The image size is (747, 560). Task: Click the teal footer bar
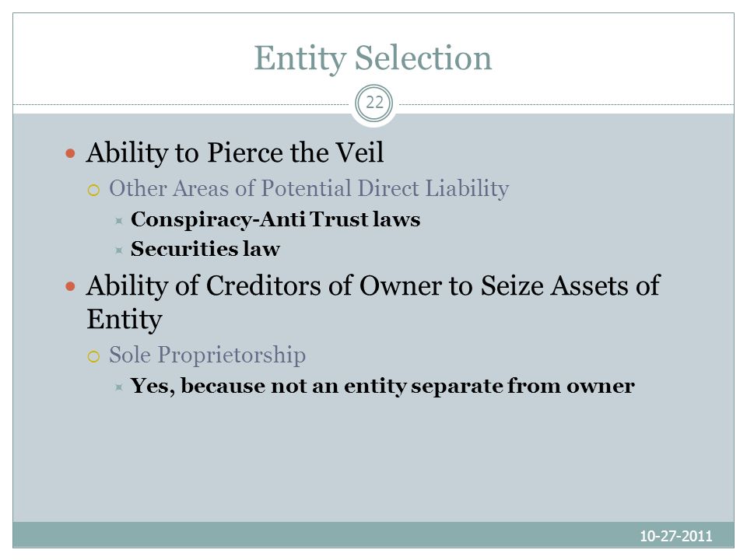tap(373, 535)
